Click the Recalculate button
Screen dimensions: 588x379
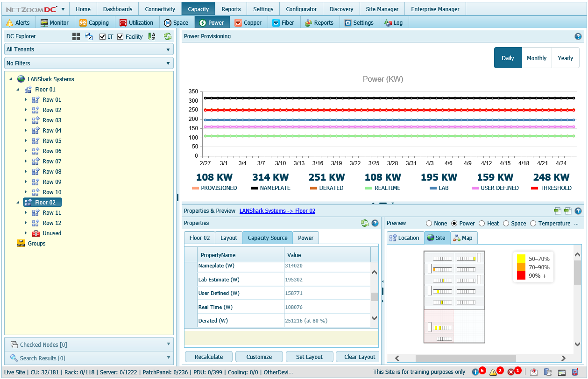[x=208, y=357]
